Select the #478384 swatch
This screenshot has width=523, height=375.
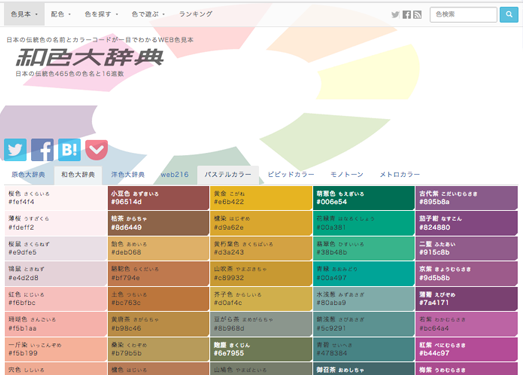pyautogui.click(x=364, y=349)
